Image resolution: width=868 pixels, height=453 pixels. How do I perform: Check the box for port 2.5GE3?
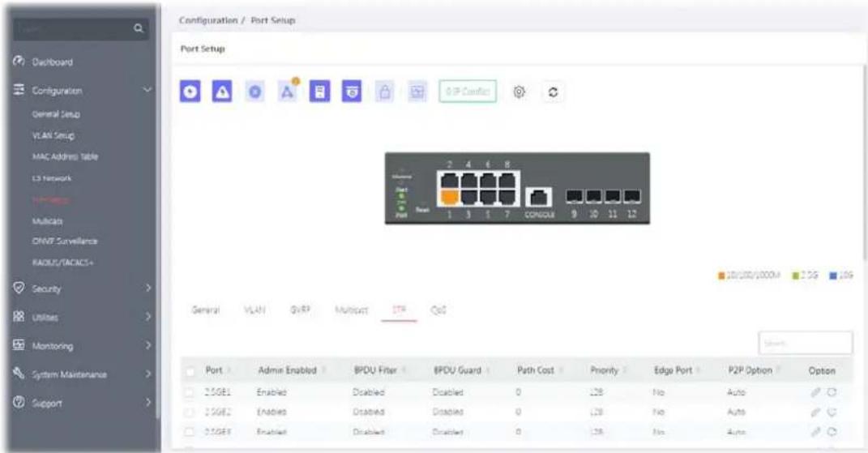tap(190, 431)
